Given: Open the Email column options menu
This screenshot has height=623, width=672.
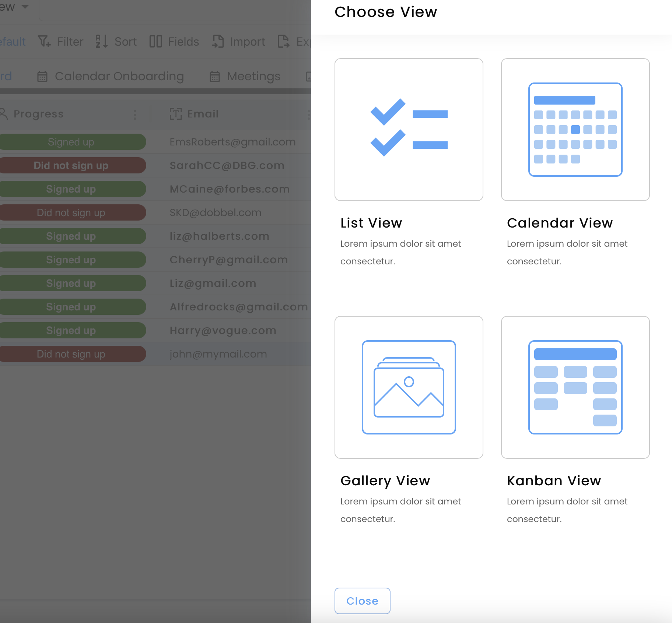Looking at the screenshot, I should 309,115.
